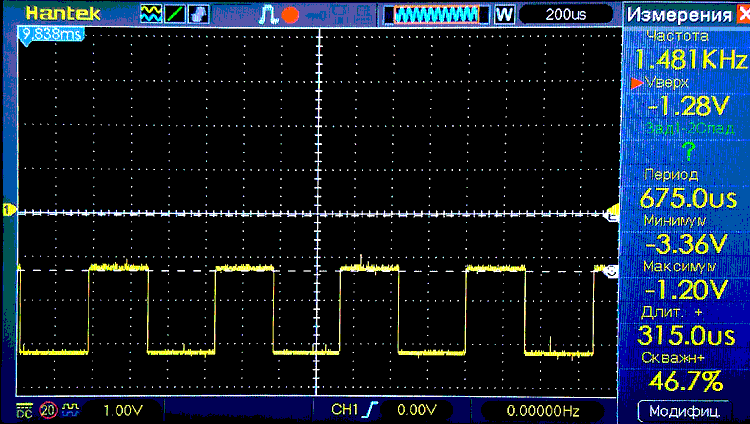Click the red arrow beside Уверх
The image size is (750, 424).
click(636, 83)
